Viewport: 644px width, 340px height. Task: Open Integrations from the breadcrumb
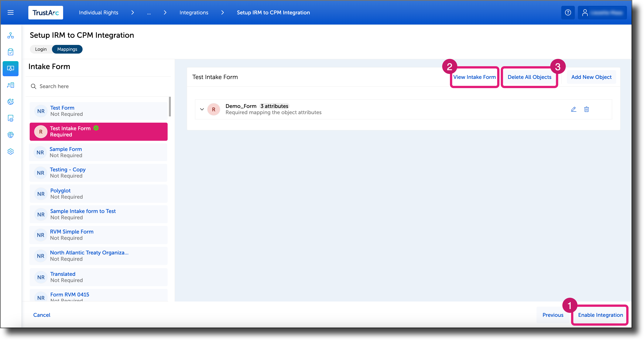click(194, 12)
